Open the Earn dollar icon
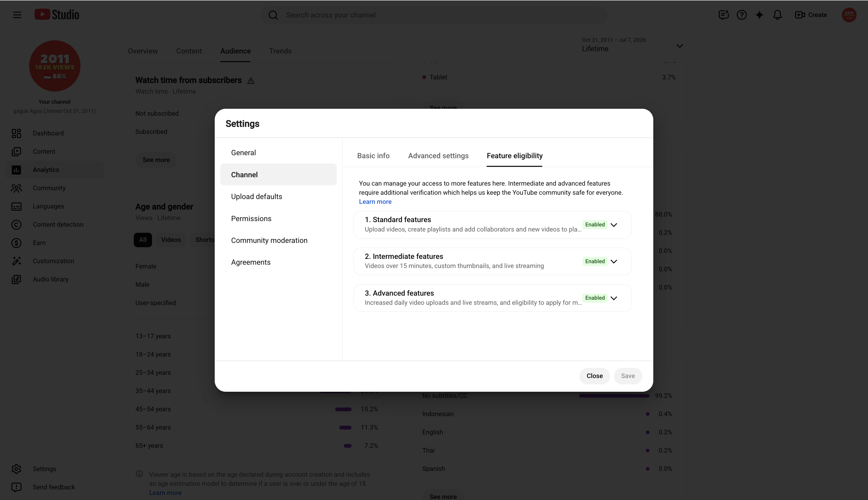Viewport: 868px width, 500px height. pos(16,243)
